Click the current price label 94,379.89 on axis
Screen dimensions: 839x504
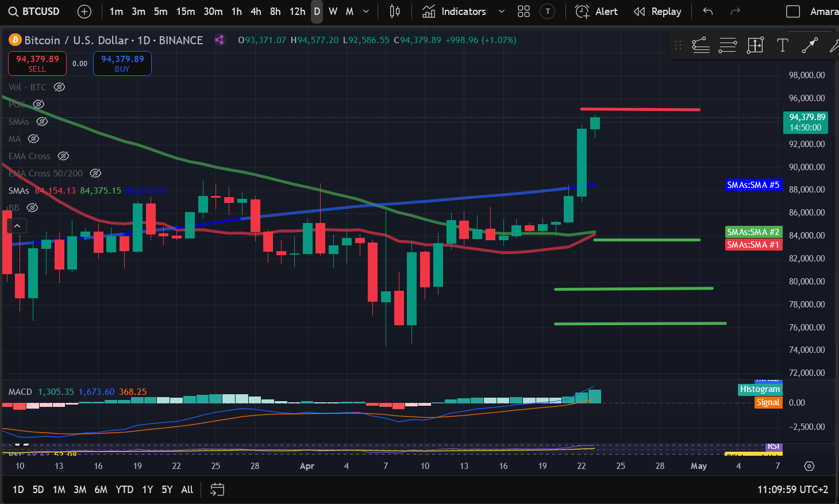(x=806, y=122)
